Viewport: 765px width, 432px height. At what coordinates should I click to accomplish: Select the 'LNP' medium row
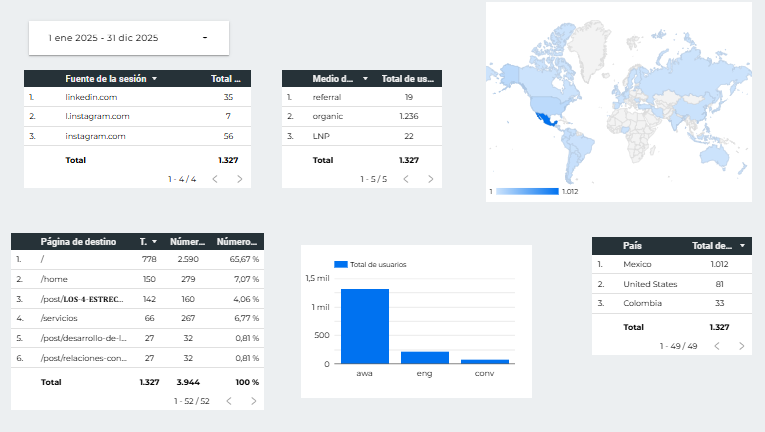(x=362, y=136)
